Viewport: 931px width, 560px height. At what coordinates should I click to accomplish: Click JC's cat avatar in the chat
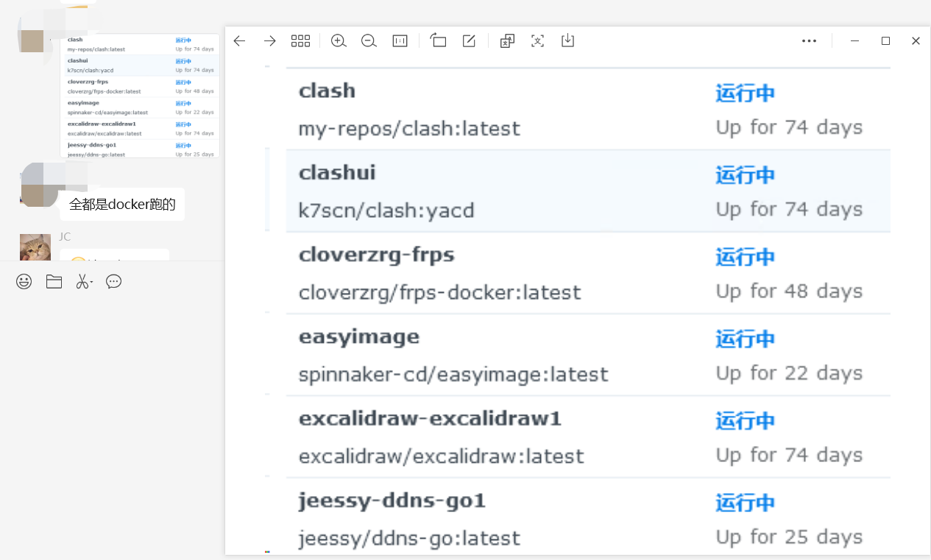pyautogui.click(x=35, y=248)
